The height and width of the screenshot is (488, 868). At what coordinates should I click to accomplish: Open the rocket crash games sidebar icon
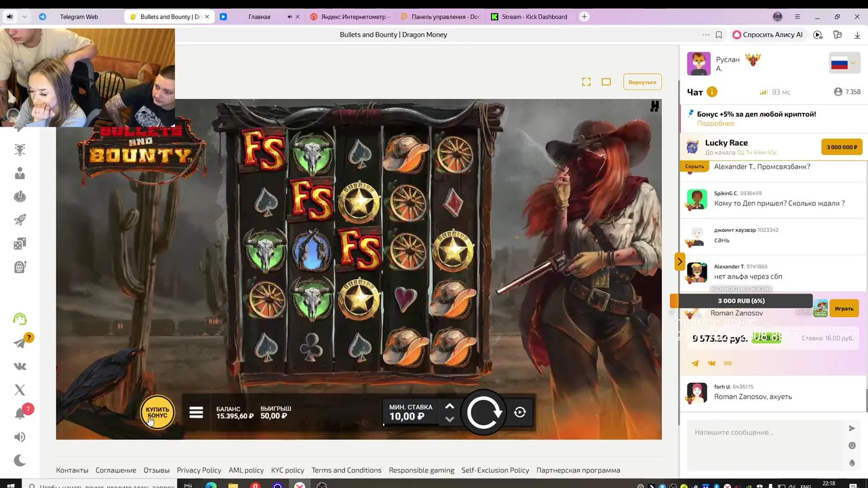[x=20, y=220]
